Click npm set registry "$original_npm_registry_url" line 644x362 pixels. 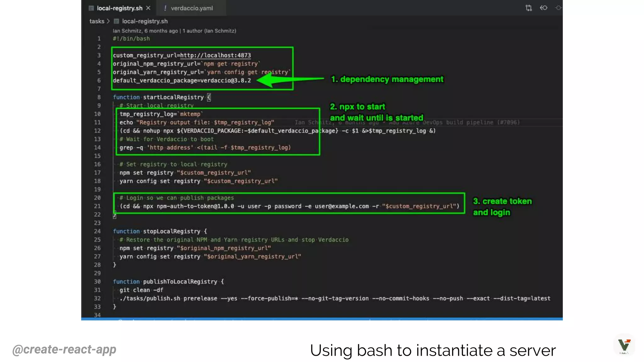pos(195,248)
